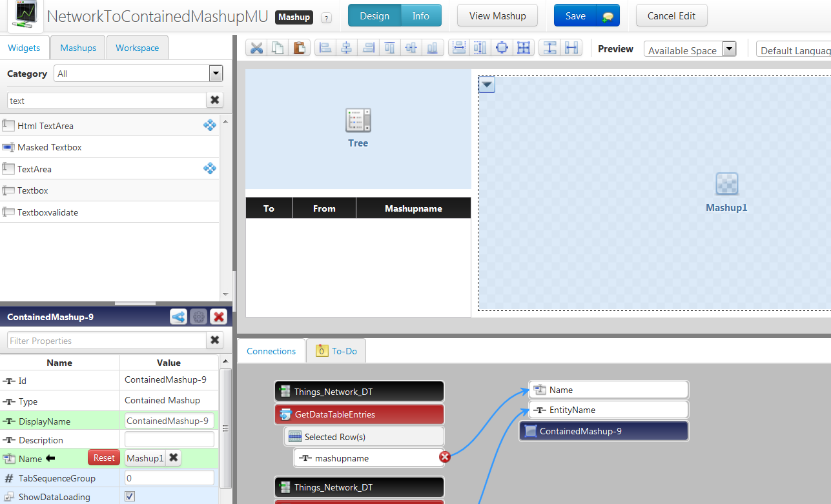The height and width of the screenshot is (504, 831).
Task: Select the ContainedMashup-9 connection node
Action: [x=604, y=431]
